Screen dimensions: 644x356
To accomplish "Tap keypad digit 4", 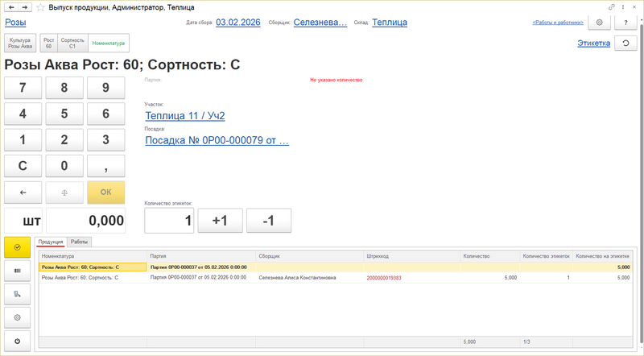I will [23, 114].
